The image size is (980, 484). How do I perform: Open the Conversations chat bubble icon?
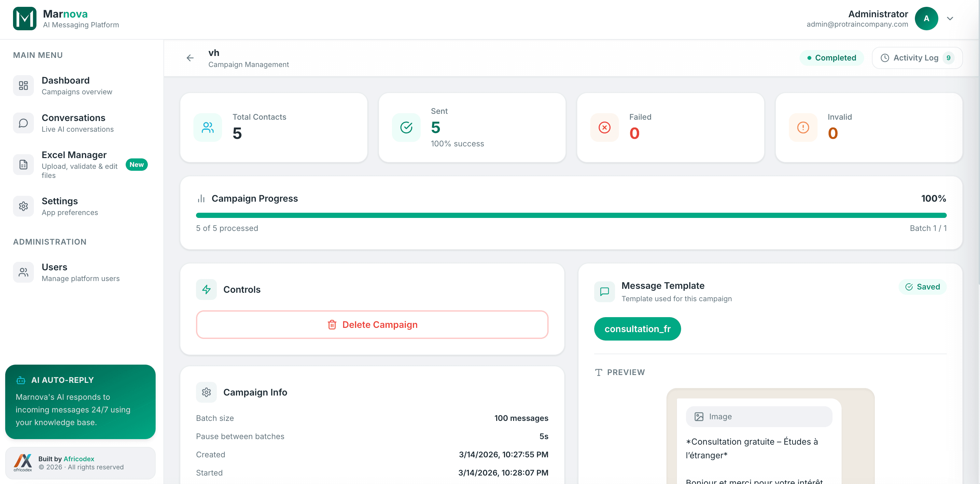(x=23, y=122)
